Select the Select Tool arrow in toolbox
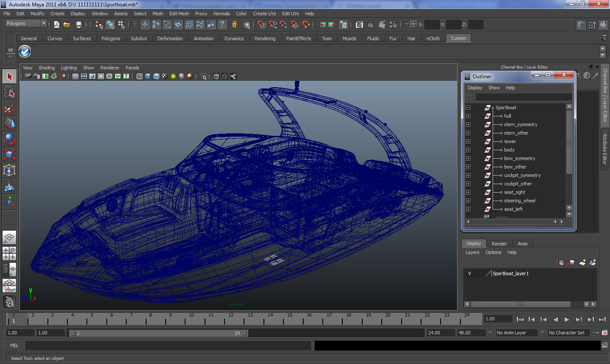Screen dimensions: 610x364 coord(9,77)
